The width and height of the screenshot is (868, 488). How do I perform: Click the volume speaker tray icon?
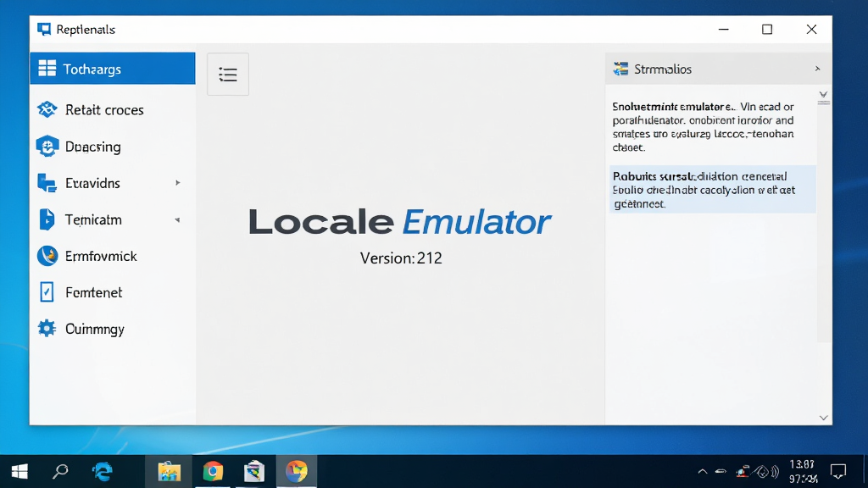click(768, 471)
